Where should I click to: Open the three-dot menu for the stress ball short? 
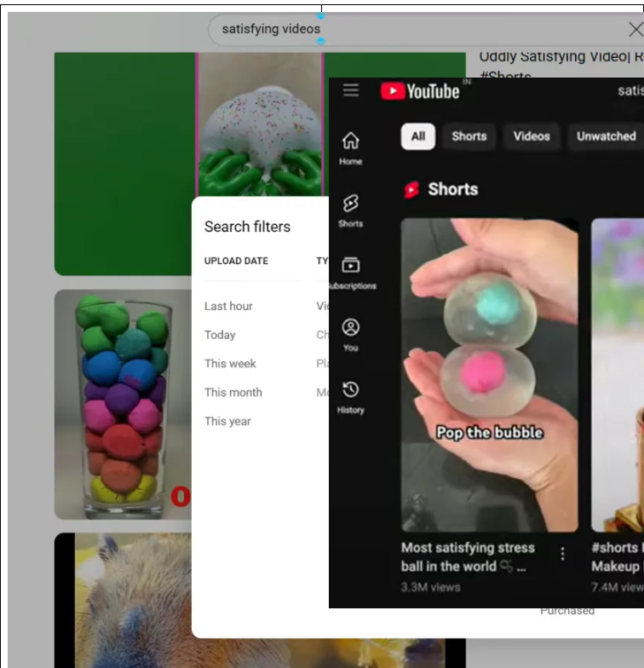562,555
